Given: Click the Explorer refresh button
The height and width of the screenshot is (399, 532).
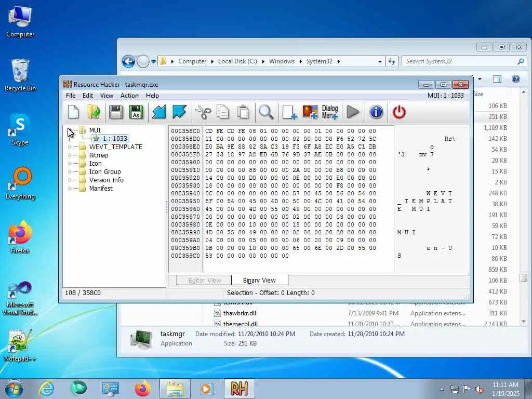Looking at the screenshot, I should 392,62.
